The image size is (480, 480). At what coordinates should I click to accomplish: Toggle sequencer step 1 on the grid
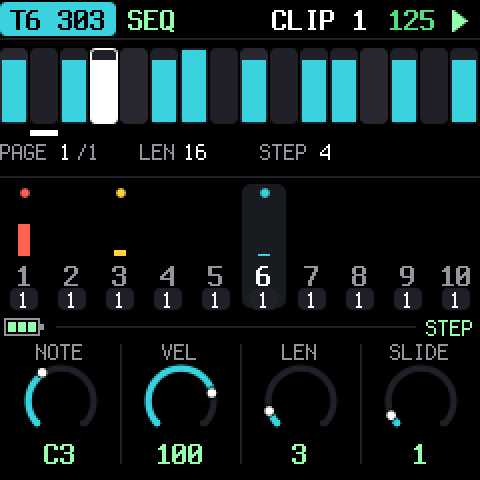[x=14, y=86]
